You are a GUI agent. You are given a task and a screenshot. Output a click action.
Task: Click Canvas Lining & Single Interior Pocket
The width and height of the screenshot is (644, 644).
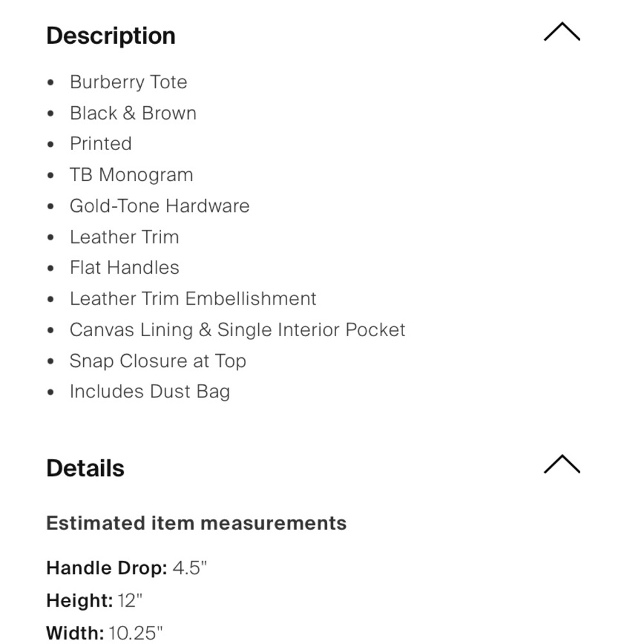[238, 330]
